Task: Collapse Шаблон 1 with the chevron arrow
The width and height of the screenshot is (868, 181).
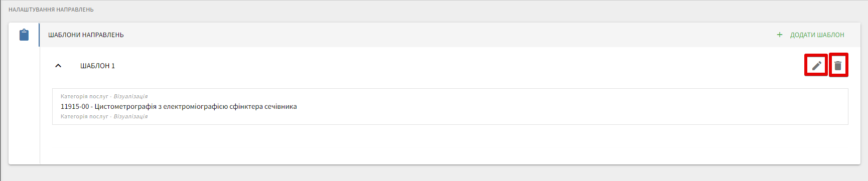Action: 58,66
